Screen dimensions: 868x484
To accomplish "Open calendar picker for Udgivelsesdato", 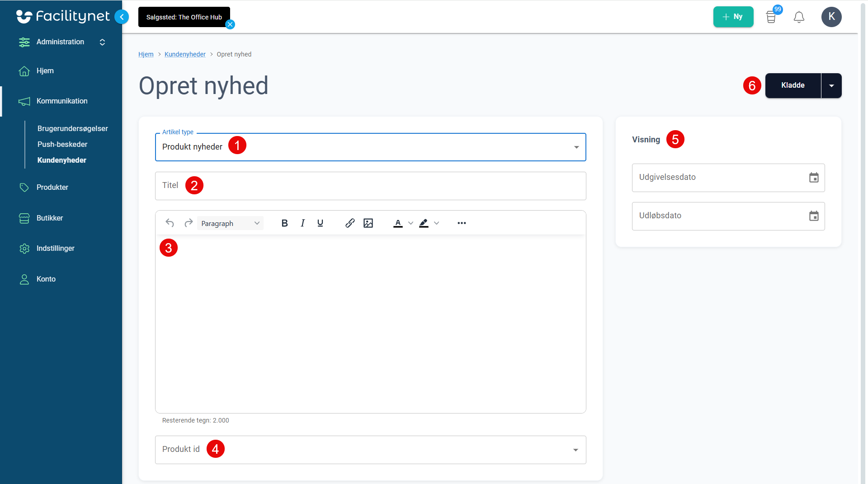I will [x=814, y=178].
